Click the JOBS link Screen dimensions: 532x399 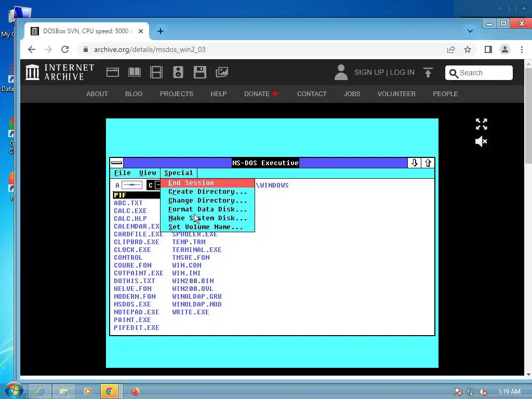tap(352, 94)
